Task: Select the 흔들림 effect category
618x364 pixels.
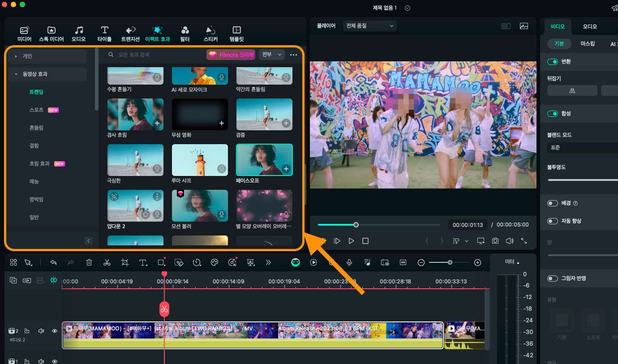Action: tap(36, 128)
